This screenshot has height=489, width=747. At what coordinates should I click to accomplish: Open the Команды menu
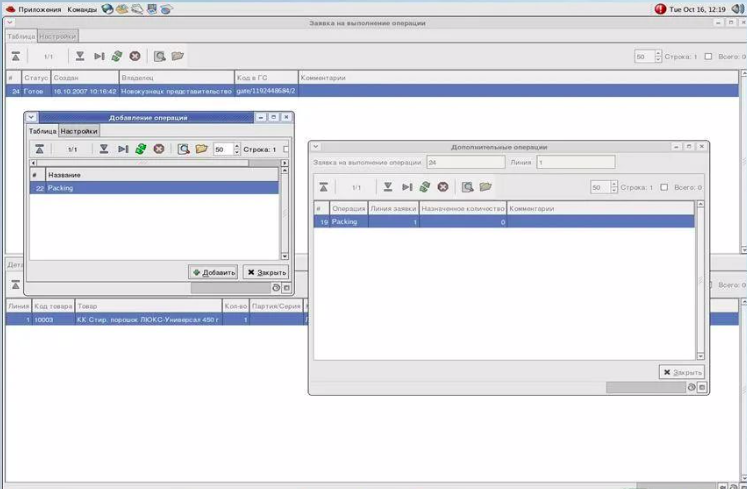click(x=82, y=9)
